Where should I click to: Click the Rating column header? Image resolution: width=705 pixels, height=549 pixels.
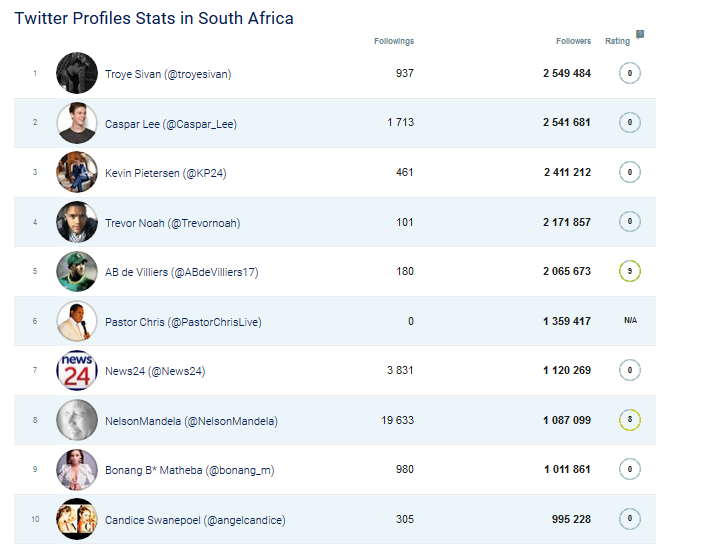click(x=617, y=41)
